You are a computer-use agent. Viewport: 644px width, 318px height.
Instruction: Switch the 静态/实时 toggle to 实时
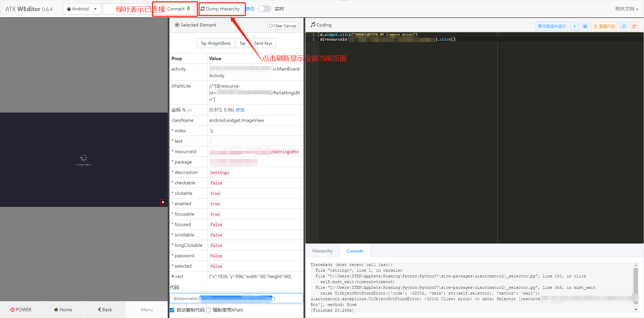tap(265, 9)
